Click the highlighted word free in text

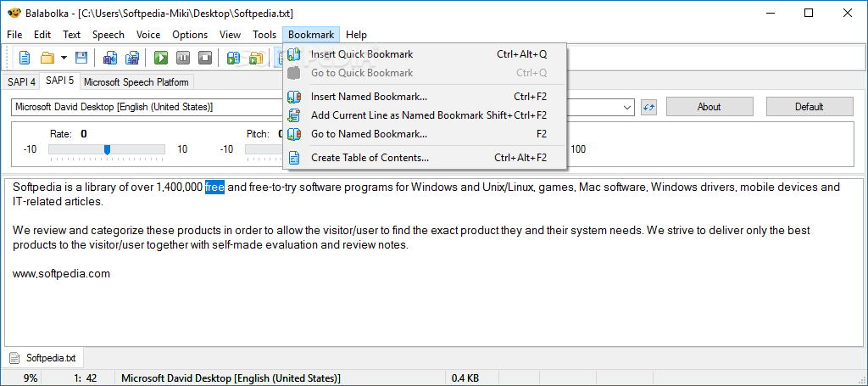click(214, 187)
